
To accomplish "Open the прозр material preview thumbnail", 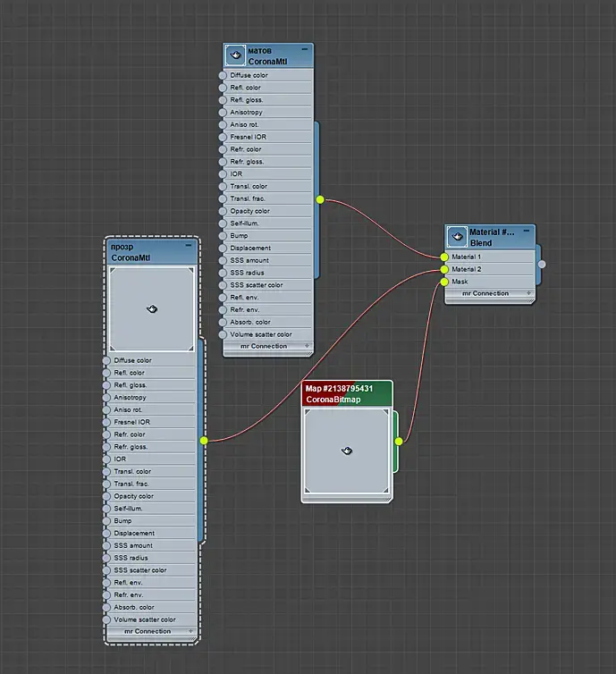I will (x=152, y=309).
